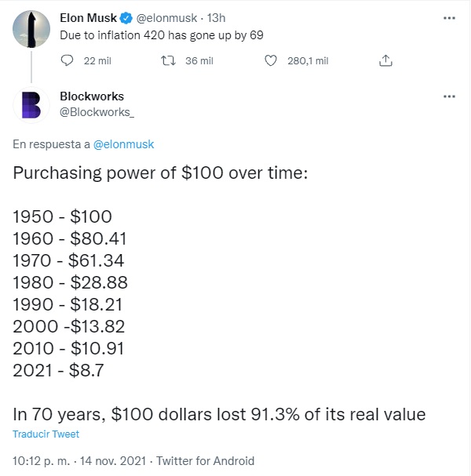Viewport: 471px width, 476px height.
Task: Open the three-dot menu on Elon Musk's tweet
Action: click(x=449, y=18)
